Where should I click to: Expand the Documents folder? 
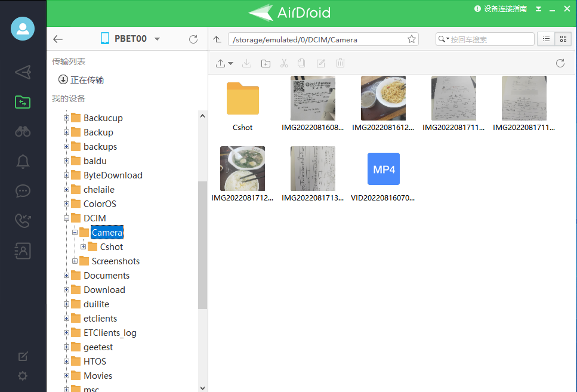(x=67, y=275)
